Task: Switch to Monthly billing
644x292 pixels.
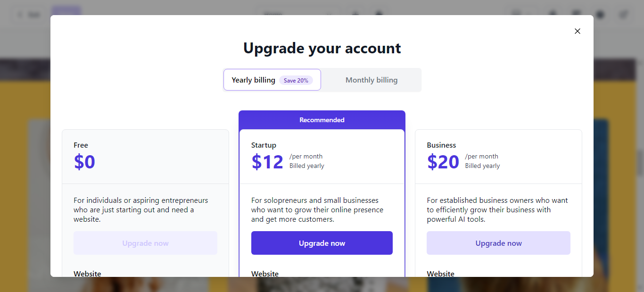Action: [x=372, y=80]
